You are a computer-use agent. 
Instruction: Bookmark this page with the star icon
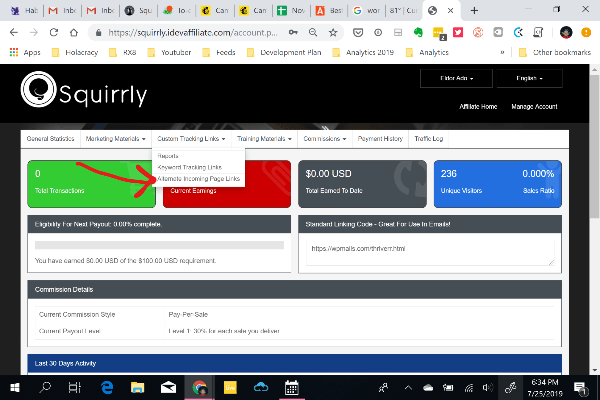pyautogui.click(x=333, y=33)
